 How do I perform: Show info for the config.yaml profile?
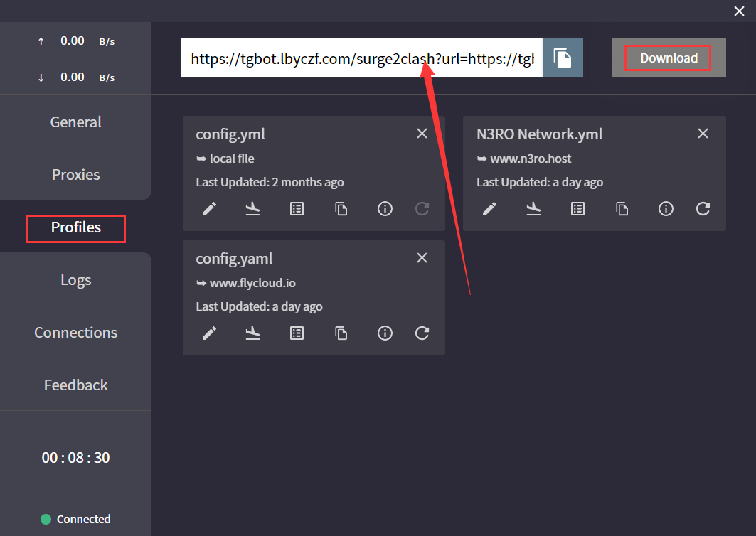pyautogui.click(x=385, y=333)
